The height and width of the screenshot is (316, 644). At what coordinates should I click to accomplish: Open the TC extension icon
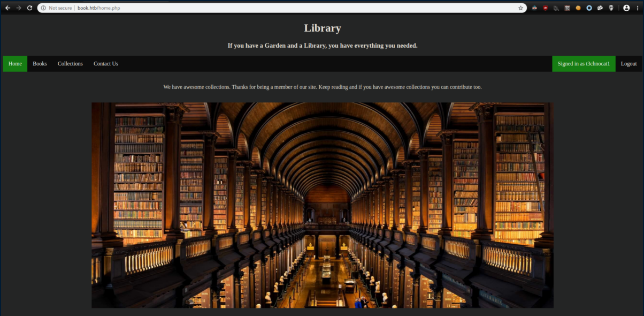point(567,8)
